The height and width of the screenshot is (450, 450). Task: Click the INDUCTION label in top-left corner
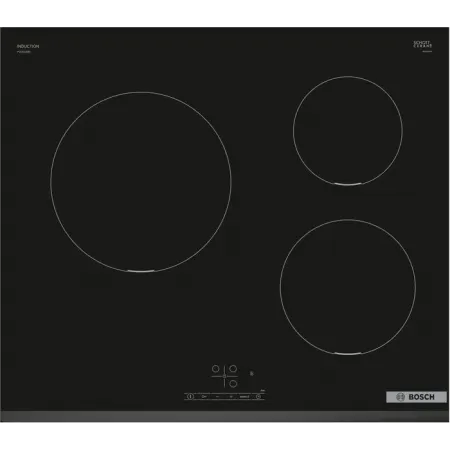tap(28, 46)
